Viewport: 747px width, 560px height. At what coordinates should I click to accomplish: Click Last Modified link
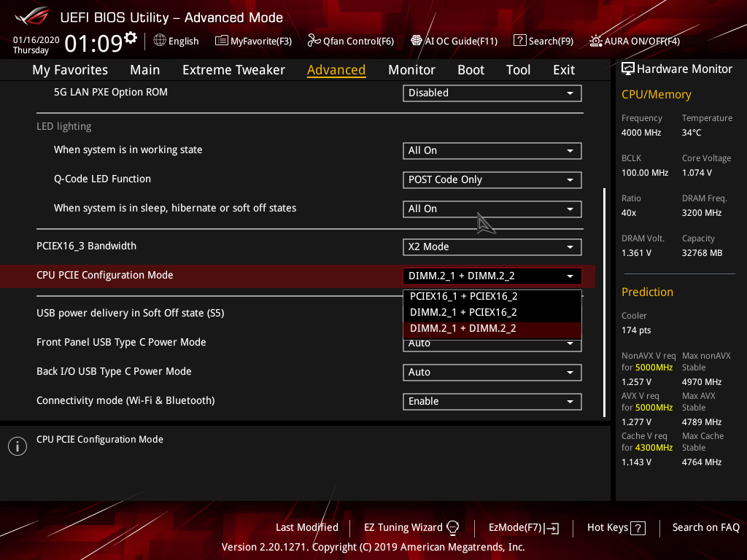[307, 528]
